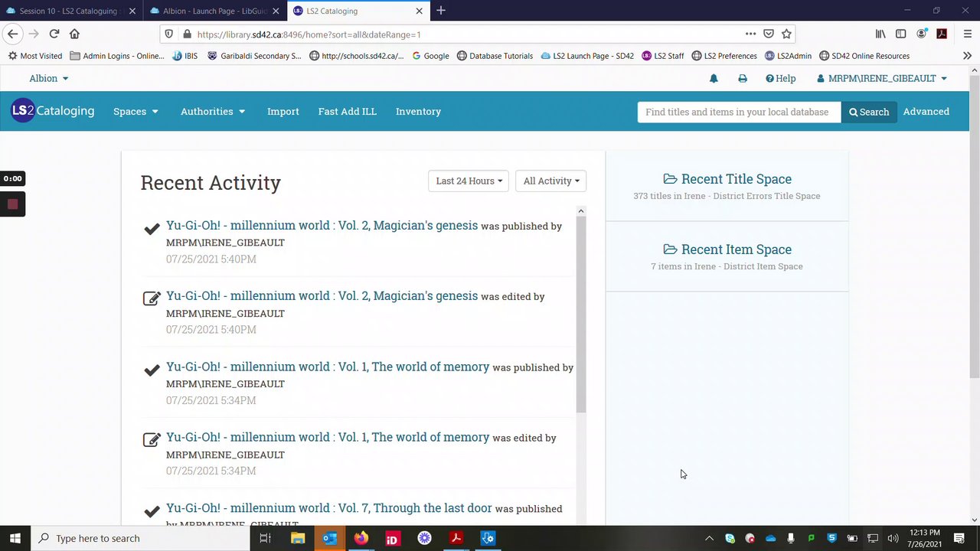This screenshot has width=980, height=551.
Task: Open the Spaces menu
Action: click(x=136, y=112)
